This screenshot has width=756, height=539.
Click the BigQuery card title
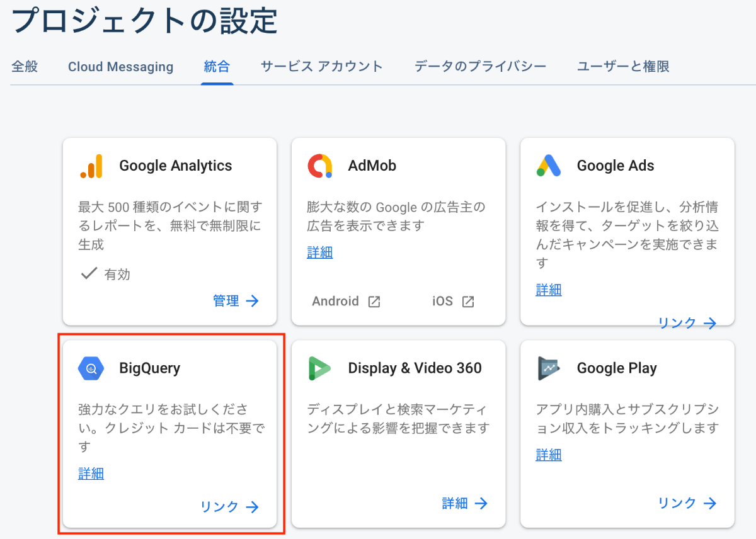coord(150,368)
